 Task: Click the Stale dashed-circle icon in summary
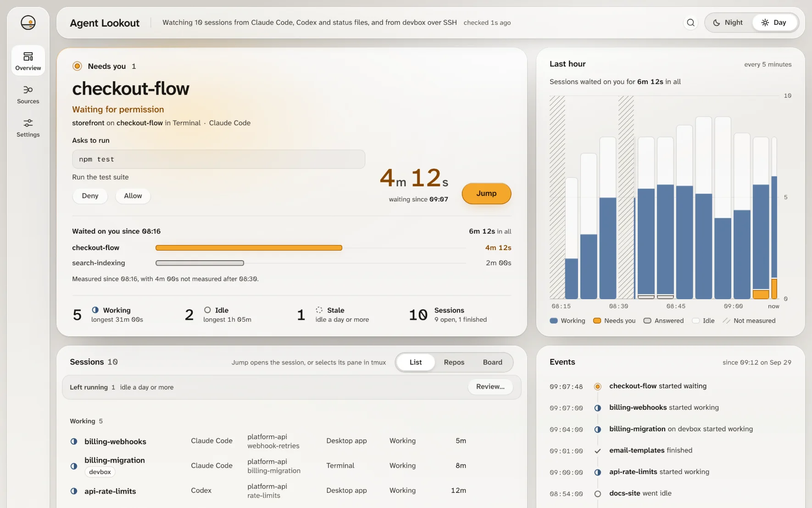[x=319, y=310]
